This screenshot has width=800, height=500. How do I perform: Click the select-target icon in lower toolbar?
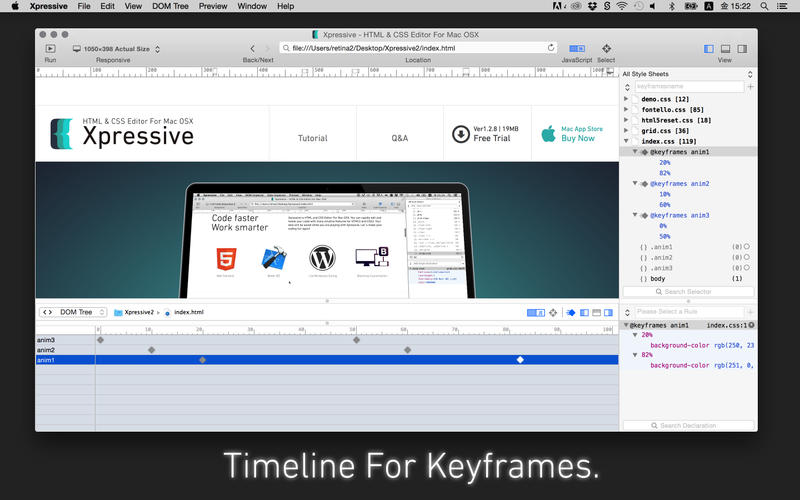click(553, 312)
